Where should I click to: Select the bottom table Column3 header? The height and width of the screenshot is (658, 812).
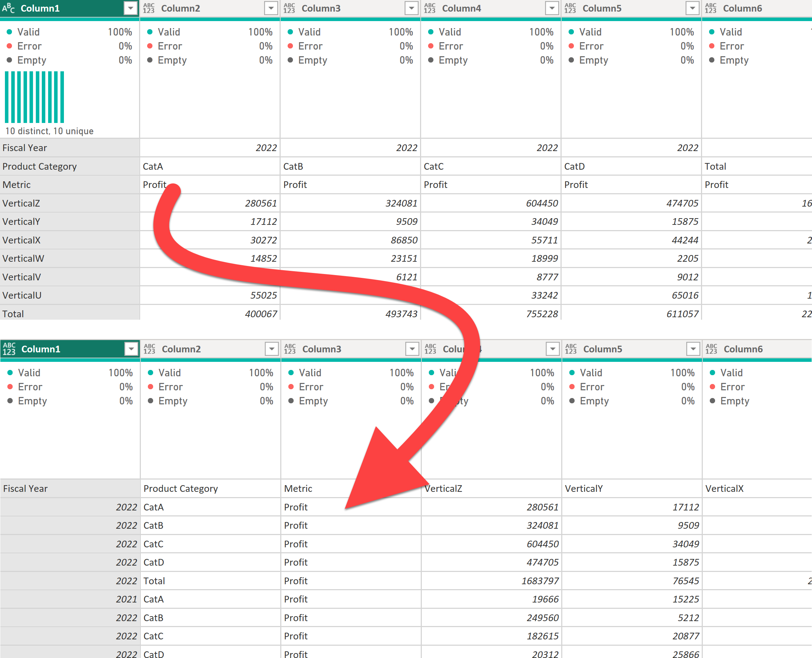tap(351, 349)
